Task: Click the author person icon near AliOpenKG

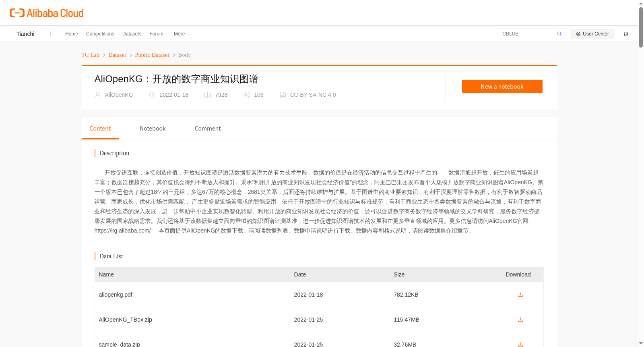Action: [x=97, y=95]
